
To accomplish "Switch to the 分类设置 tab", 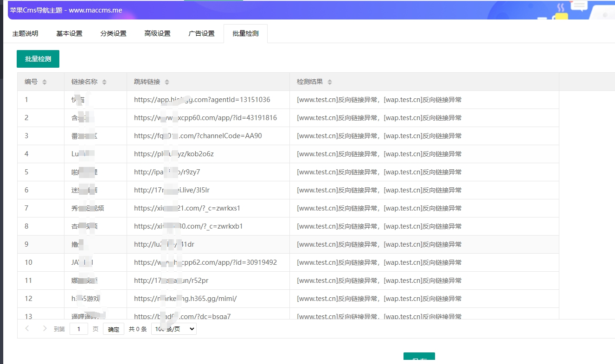I will tap(113, 33).
